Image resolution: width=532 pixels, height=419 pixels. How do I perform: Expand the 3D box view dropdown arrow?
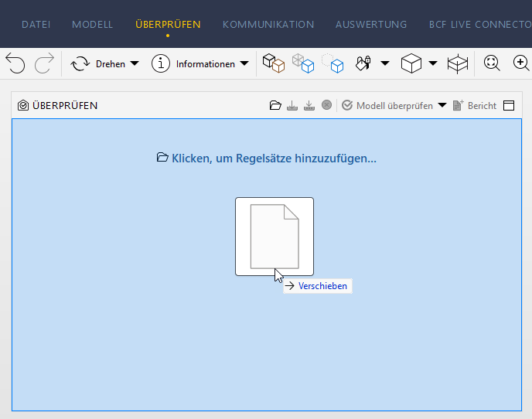tap(433, 63)
